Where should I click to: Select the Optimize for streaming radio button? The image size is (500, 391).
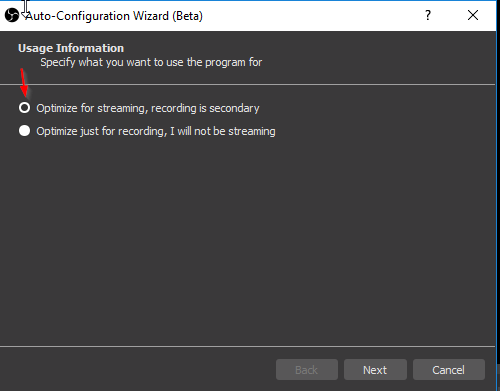24,108
